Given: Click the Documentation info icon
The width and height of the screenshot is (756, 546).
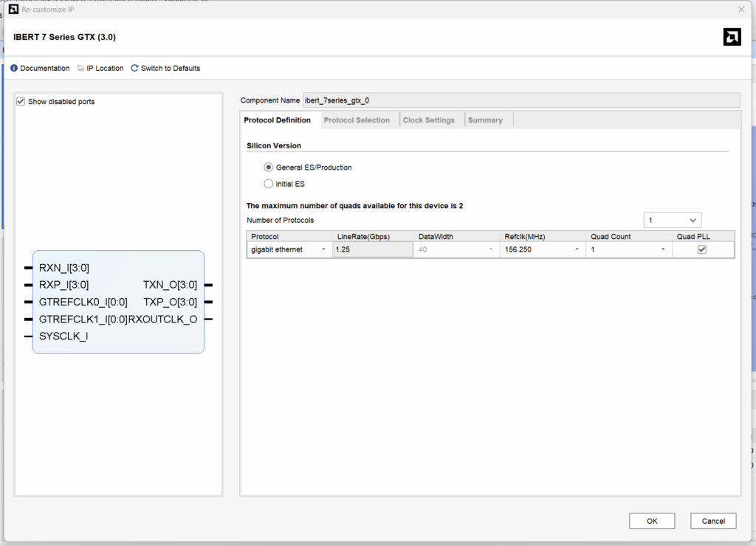Looking at the screenshot, I should pyautogui.click(x=14, y=69).
